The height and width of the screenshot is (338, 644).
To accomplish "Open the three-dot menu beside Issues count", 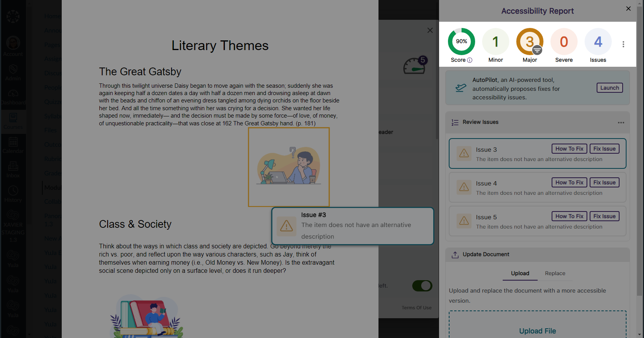I will pyautogui.click(x=623, y=44).
